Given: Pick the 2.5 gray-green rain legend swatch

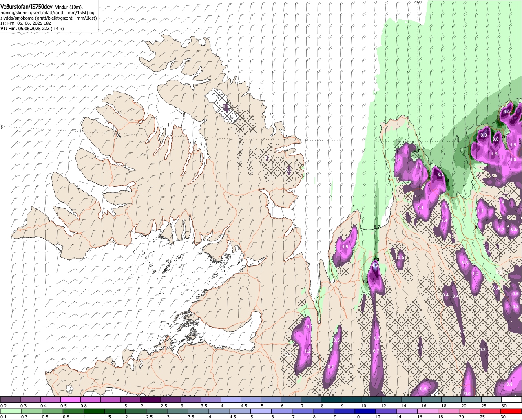Looking at the screenshot, I should pos(157,411).
